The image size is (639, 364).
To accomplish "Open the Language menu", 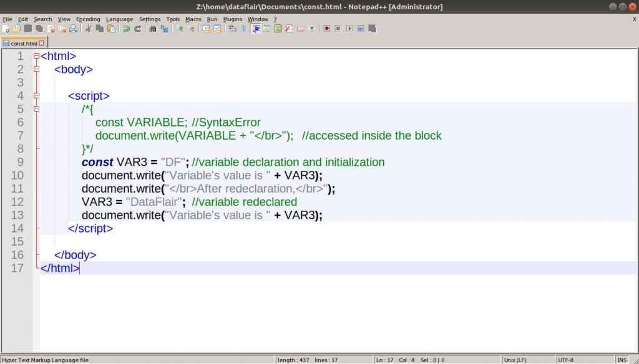I will [119, 19].
